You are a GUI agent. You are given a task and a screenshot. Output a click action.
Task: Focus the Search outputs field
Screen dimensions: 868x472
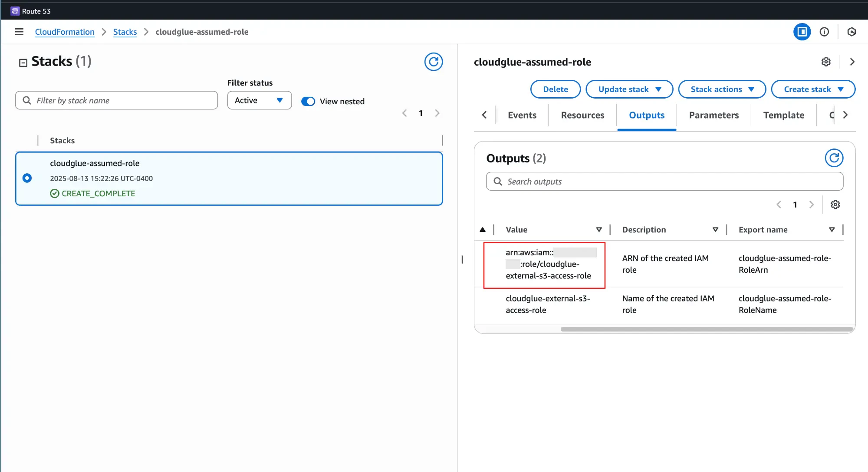click(x=664, y=182)
